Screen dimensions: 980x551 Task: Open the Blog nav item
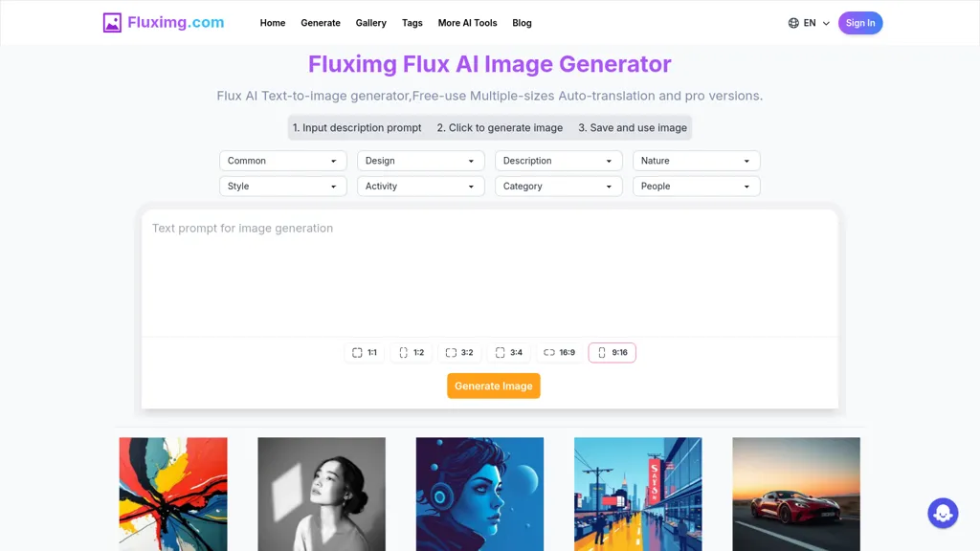tap(522, 23)
